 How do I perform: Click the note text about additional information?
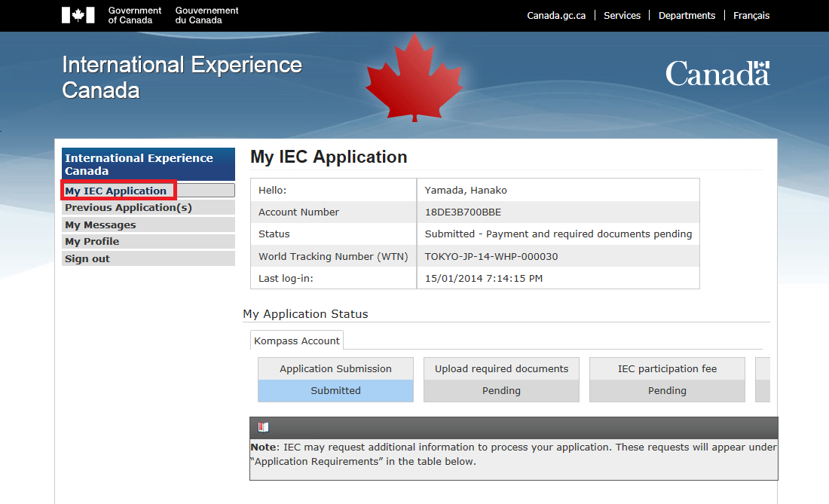tap(513, 454)
